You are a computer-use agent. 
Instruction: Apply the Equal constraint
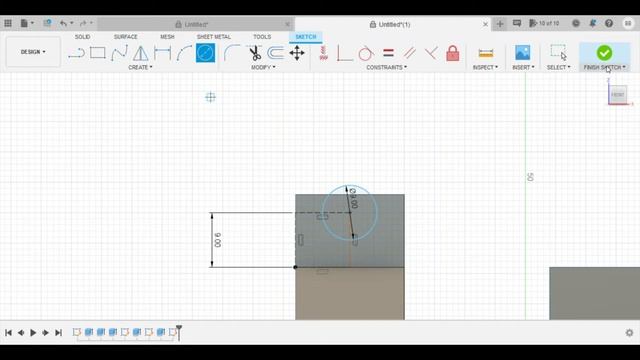388,53
